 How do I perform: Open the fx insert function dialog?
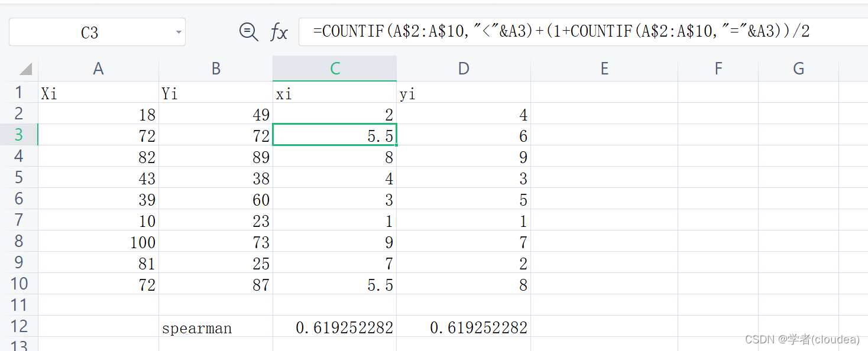pyautogui.click(x=279, y=32)
